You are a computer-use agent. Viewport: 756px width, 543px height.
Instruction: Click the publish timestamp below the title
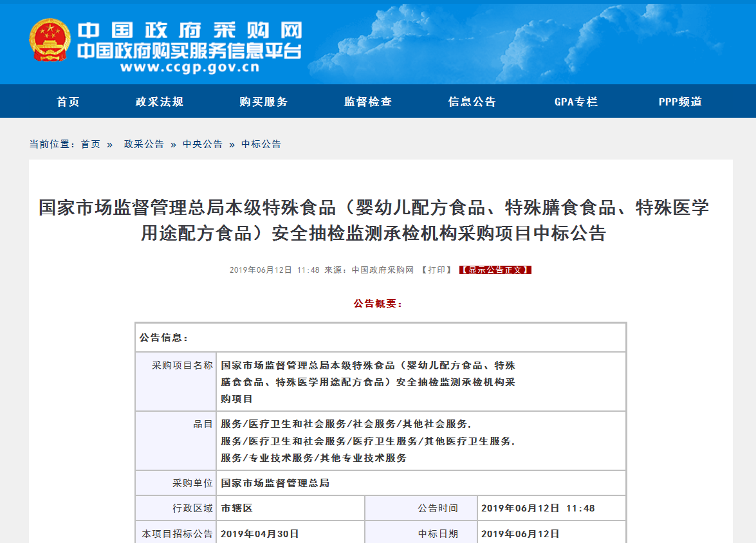[x=274, y=270]
